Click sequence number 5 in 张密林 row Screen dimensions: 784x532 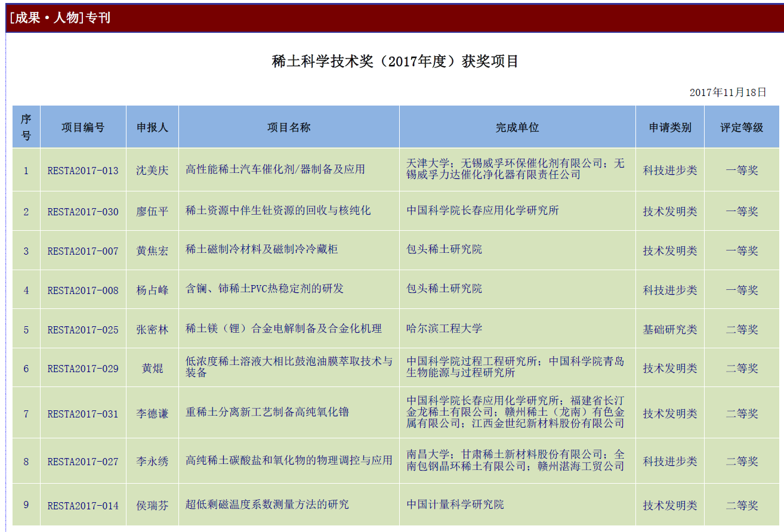coord(26,330)
